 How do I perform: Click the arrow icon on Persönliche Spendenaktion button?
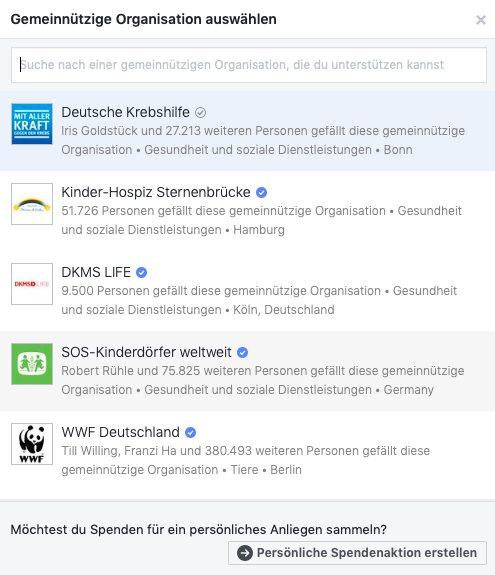tap(245, 553)
